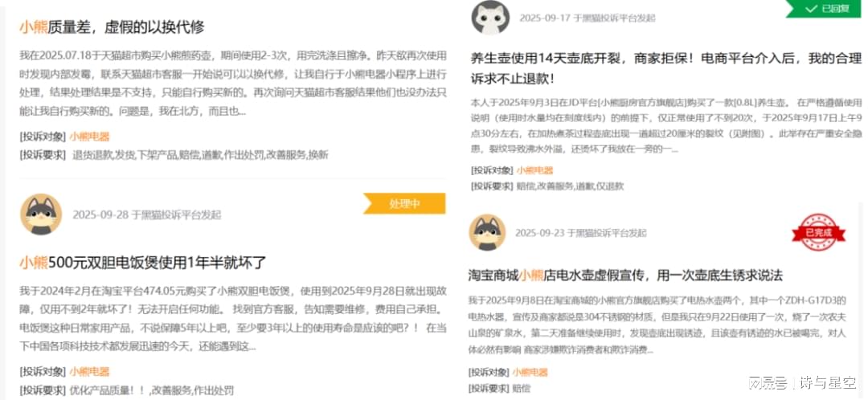Screen dimensions: 868x400
Task: Open the 养生壶使用14天壶底开裂 complaint title
Action: point(666,68)
